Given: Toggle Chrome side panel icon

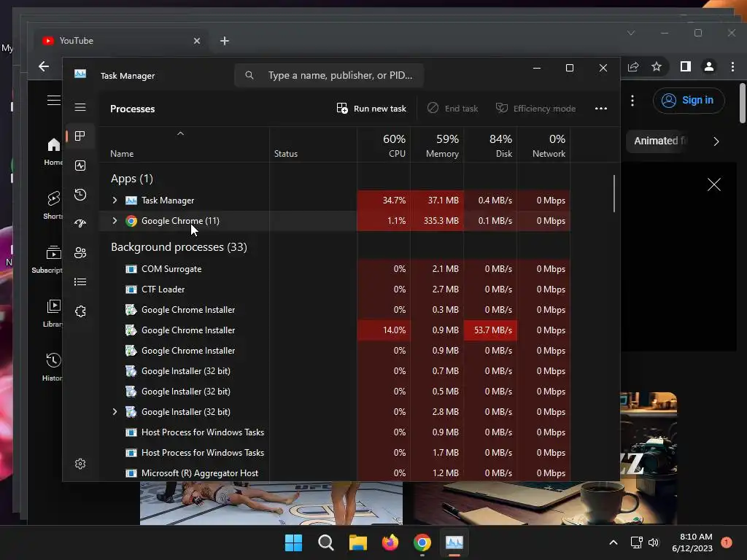Looking at the screenshot, I should pos(686,66).
